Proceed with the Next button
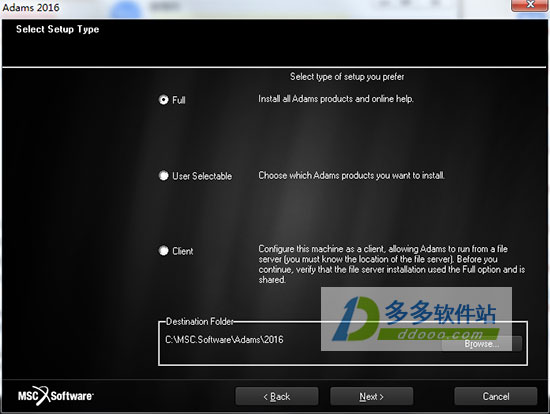Screen dimensions: 550x414 coord(371,396)
